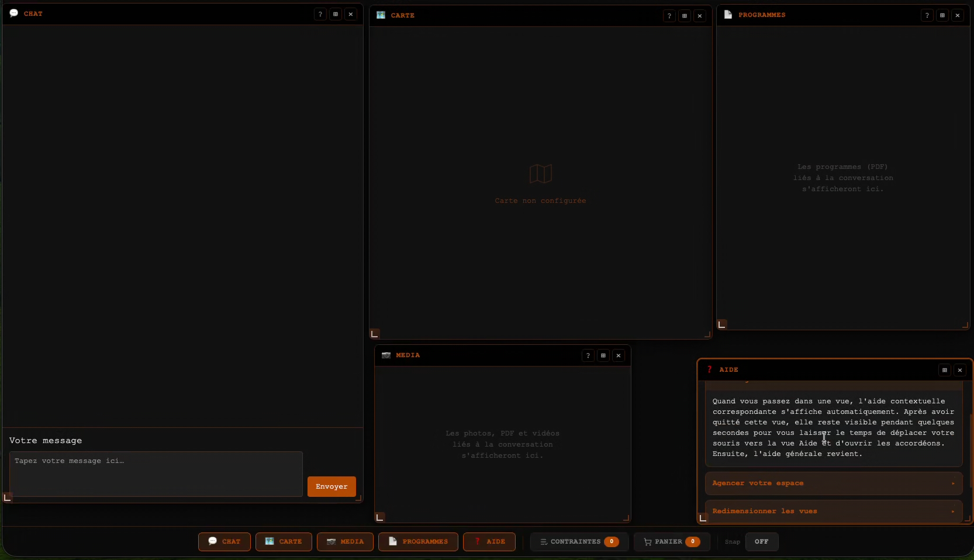Expand the Redimensionner les vues accordion

[x=834, y=511]
